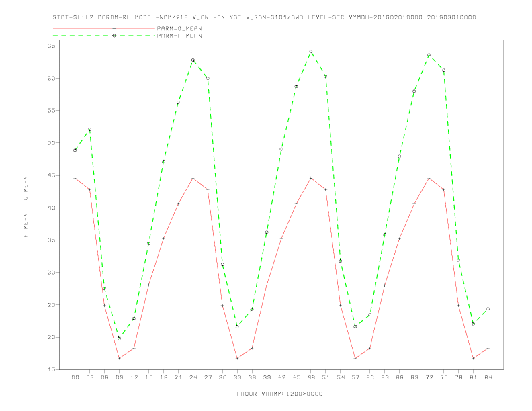Click the y-axis tick label 55

(51, 111)
